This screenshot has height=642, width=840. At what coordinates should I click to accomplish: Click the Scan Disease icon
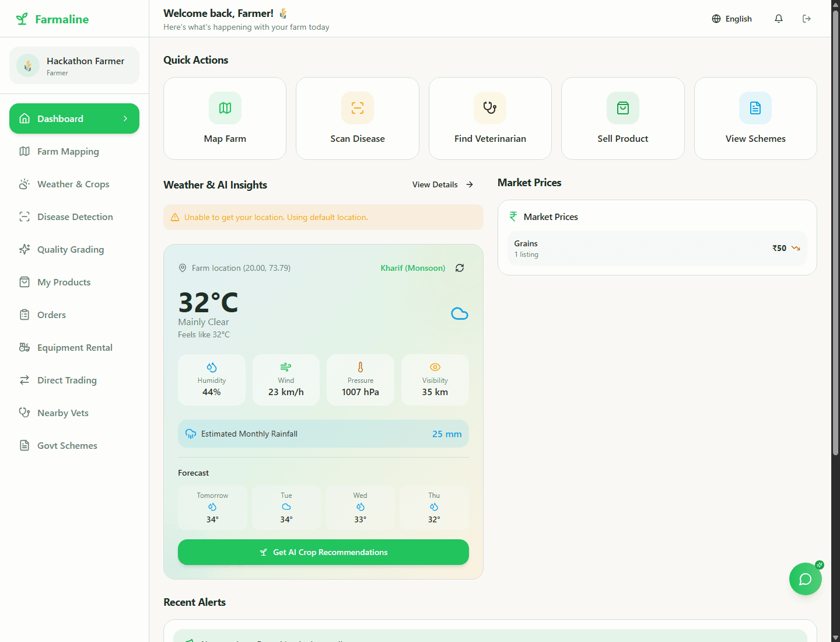tap(358, 108)
